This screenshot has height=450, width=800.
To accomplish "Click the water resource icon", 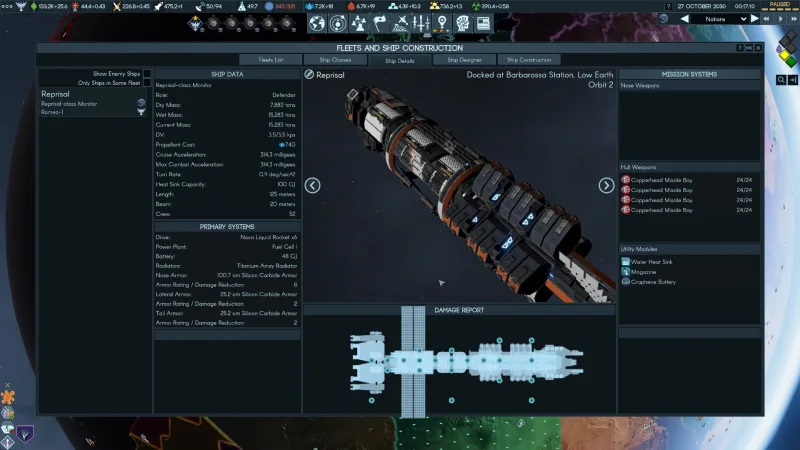I will point(309,6).
